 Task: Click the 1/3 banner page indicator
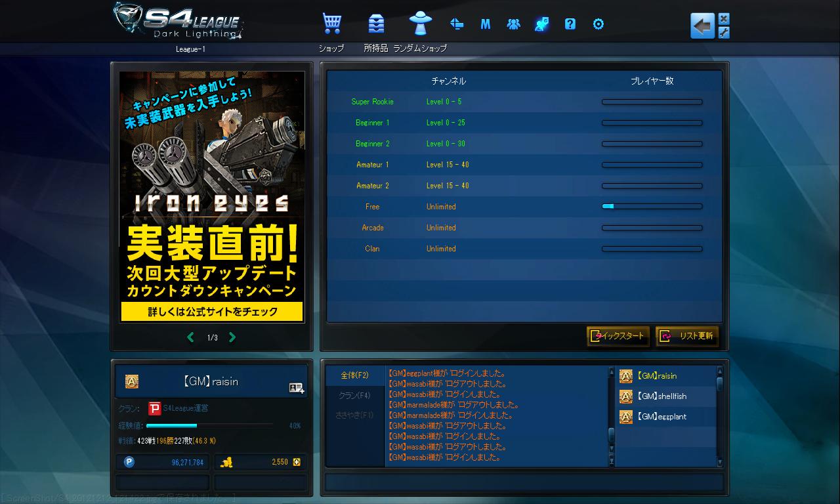(x=212, y=338)
